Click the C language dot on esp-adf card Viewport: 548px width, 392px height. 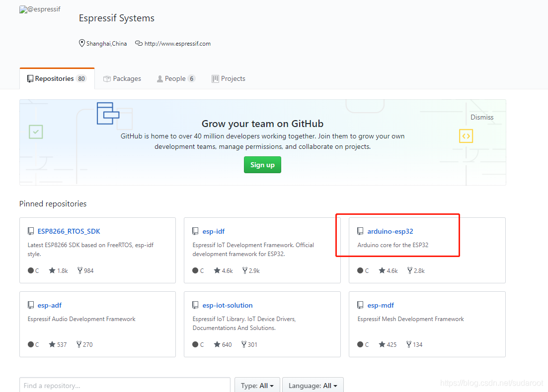[x=31, y=344]
